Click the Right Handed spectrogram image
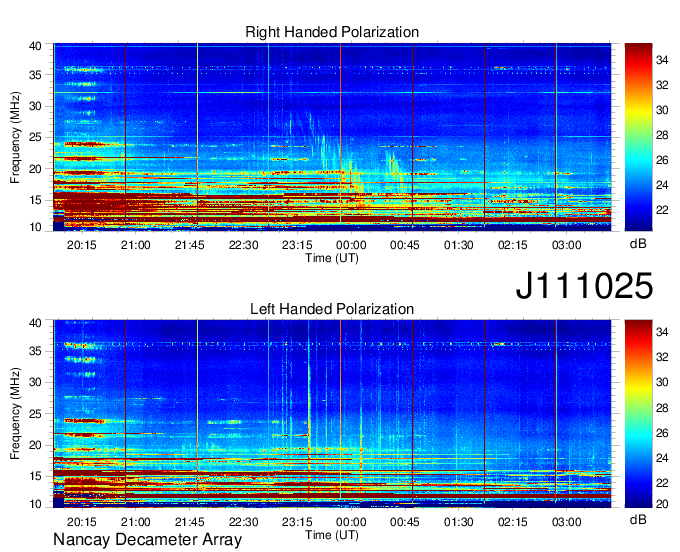 [332, 137]
